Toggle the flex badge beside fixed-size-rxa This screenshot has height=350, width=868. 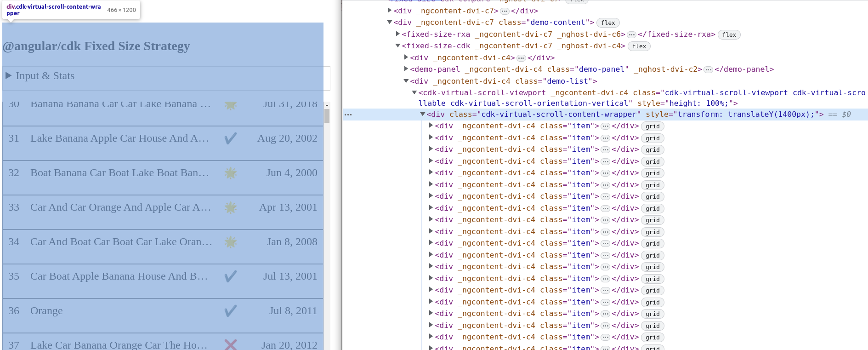coord(729,34)
